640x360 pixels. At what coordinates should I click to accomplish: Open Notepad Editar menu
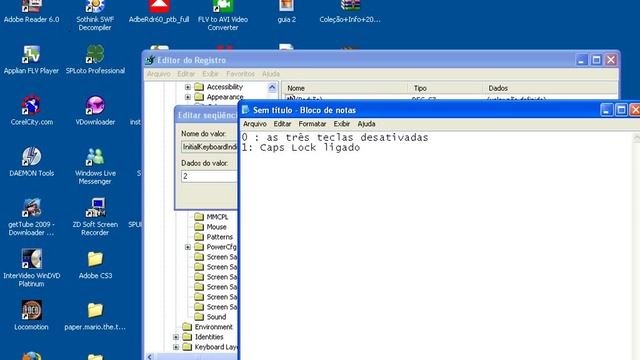[282, 124]
